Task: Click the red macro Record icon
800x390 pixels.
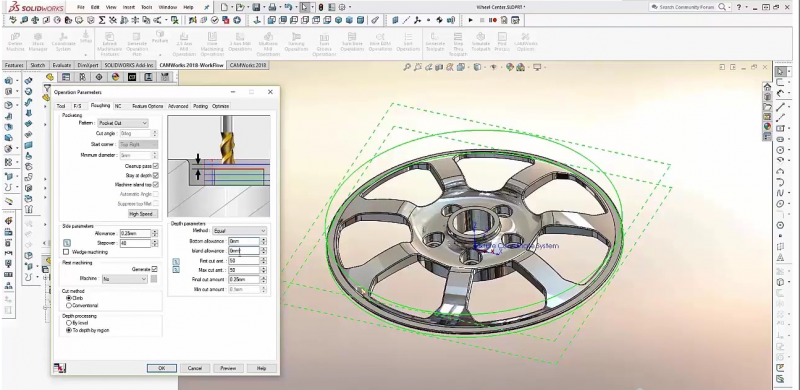Action: coord(492,20)
